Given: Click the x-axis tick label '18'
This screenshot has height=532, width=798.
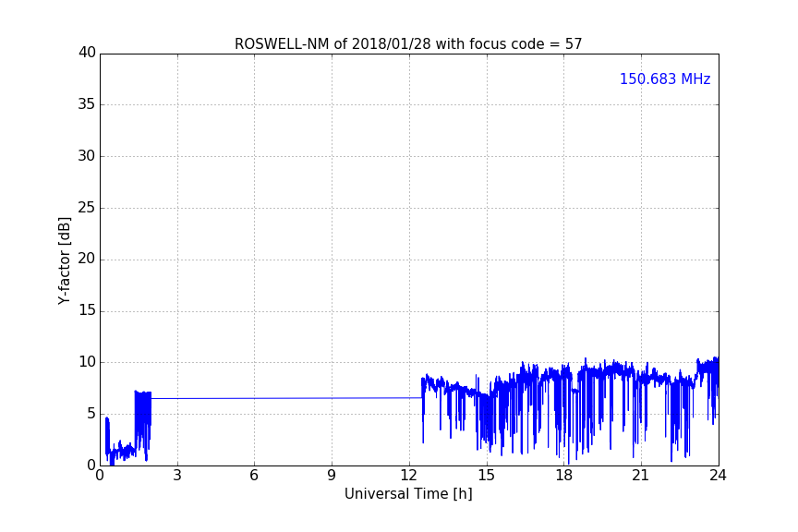Looking at the screenshot, I should 564,476.
